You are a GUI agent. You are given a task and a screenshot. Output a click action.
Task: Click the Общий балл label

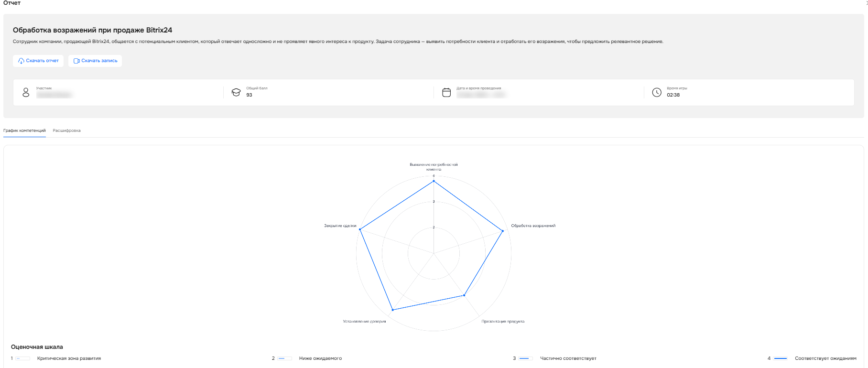[x=257, y=88]
